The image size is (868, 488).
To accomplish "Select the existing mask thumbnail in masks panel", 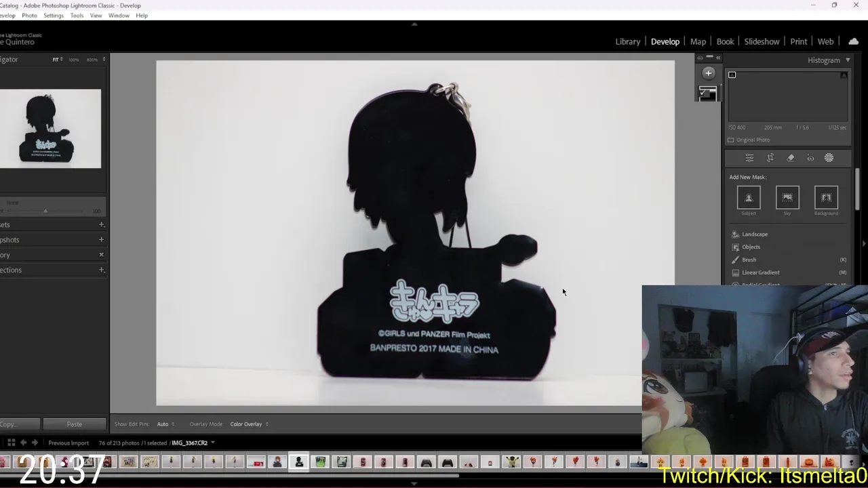I will point(707,94).
